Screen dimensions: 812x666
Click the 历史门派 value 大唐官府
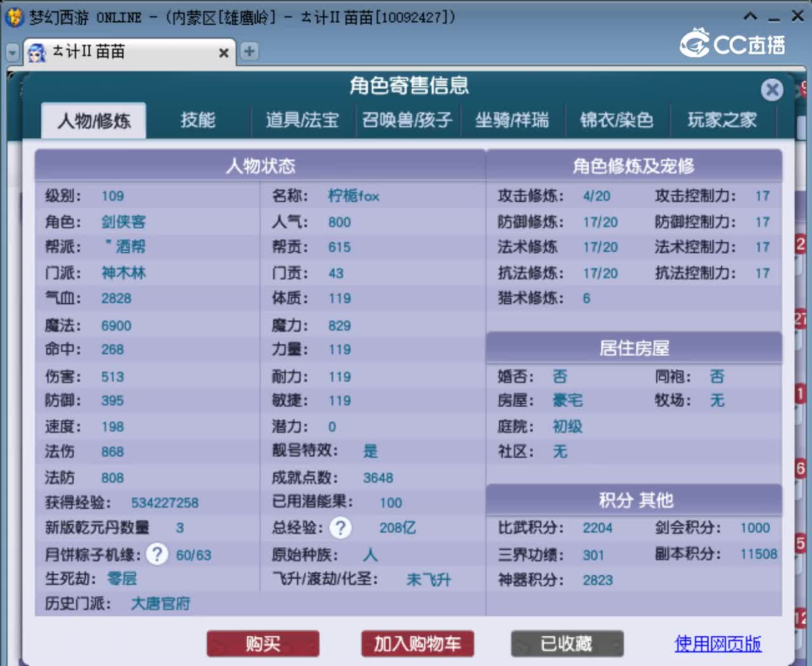pos(160,604)
